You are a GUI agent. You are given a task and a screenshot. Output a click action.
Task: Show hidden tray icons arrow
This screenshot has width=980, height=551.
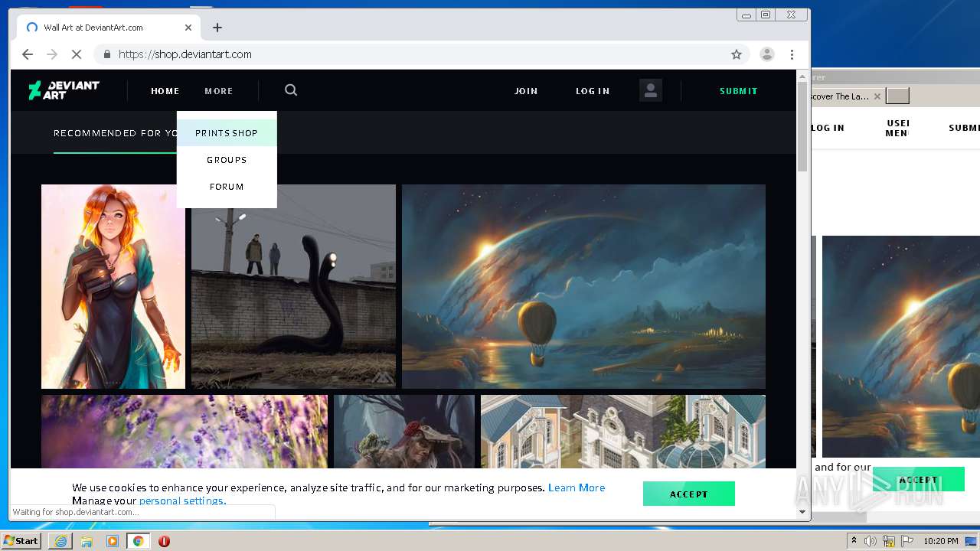[854, 541]
